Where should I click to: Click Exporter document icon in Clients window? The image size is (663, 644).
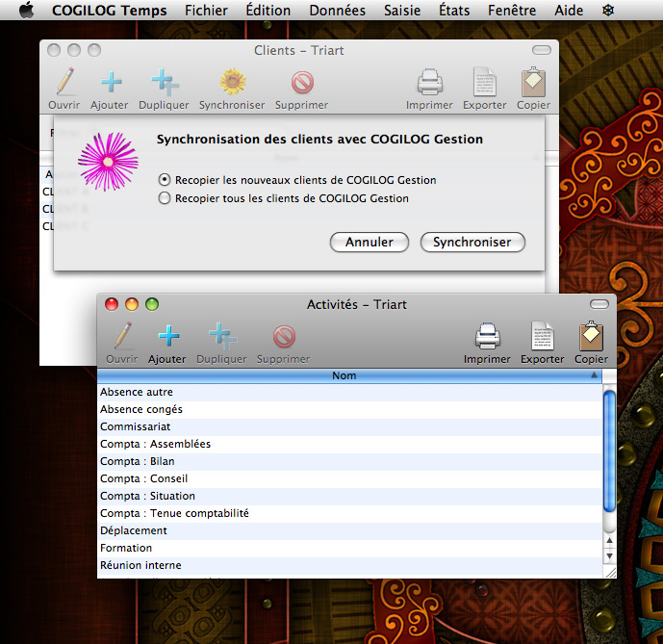(485, 82)
